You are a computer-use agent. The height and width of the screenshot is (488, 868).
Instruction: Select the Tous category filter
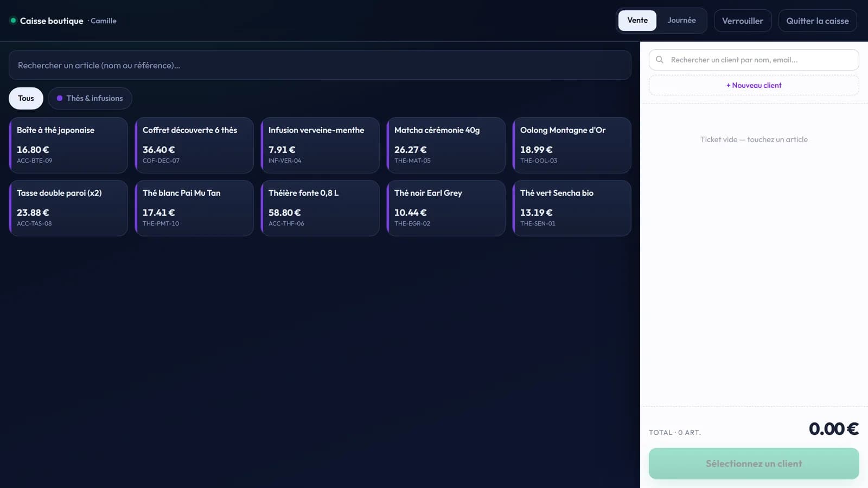pos(26,98)
